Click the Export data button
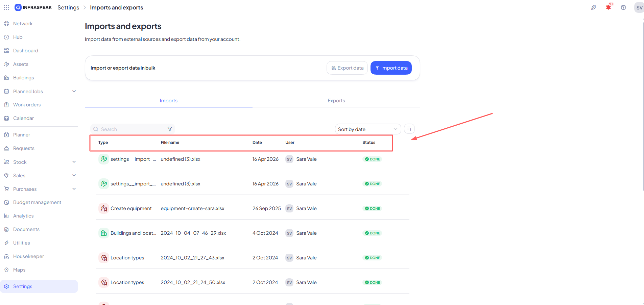This screenshot has width=644, height=305. pyautogui.click(x=347, y=68)
